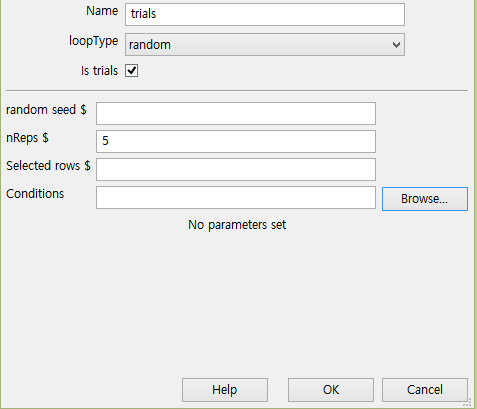This screenshot has width=477, height=409.
Task: Click the 'No parameters set' status text
Action: pyautogui.click(x=237, y=225)
